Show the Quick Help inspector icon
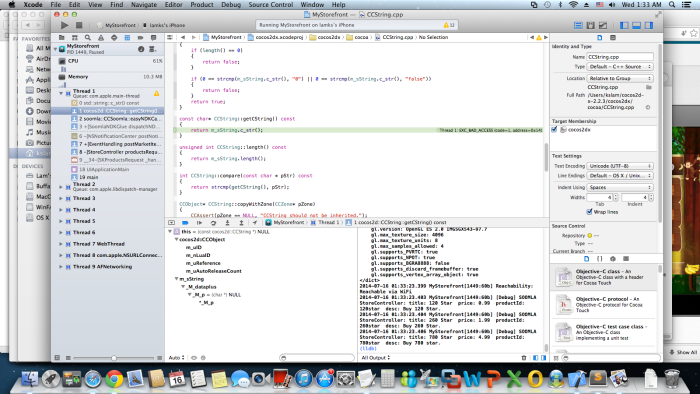700x394 pixels. tap(613, 37)
